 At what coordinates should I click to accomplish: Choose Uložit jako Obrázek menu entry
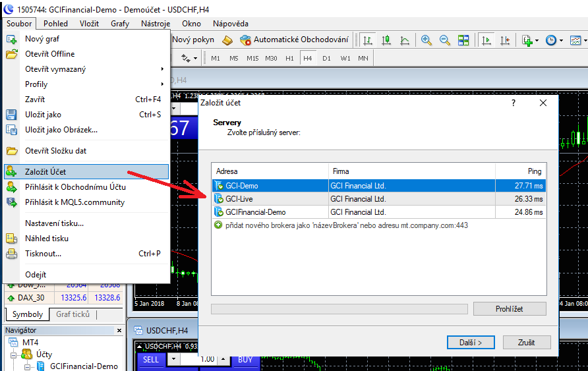click(86, 130)
